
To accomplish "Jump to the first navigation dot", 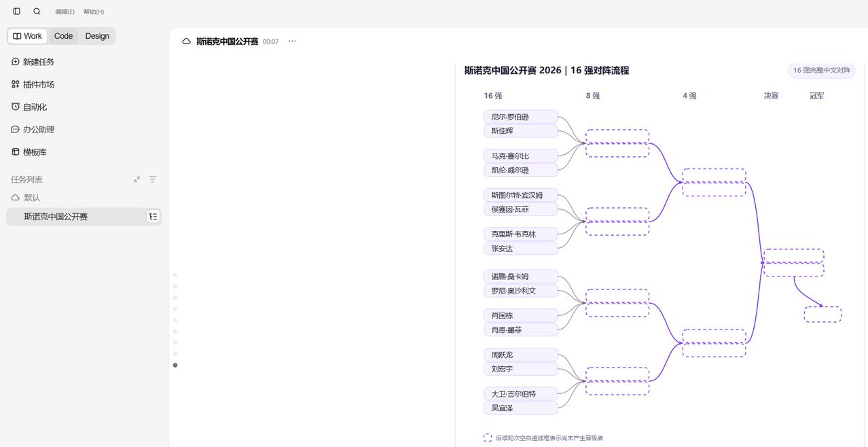I will click(x=175, y=275).
